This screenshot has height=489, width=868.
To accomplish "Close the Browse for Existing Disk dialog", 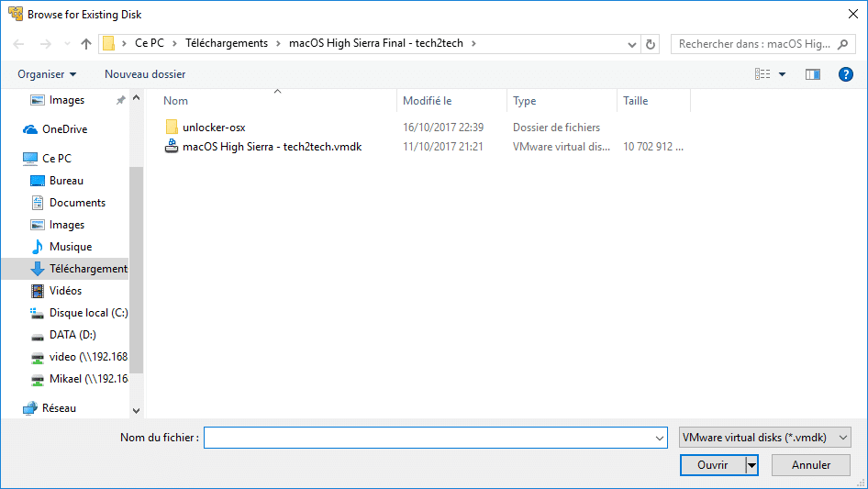I will point(853,14).
